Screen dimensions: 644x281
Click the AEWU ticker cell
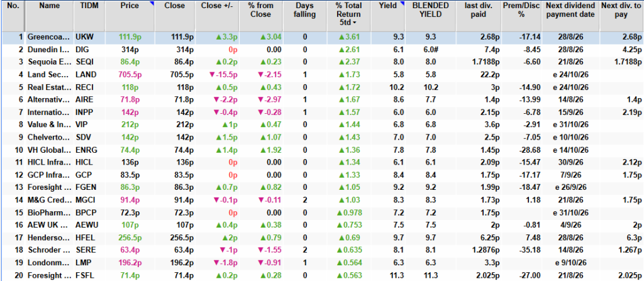tap(86, 224)
